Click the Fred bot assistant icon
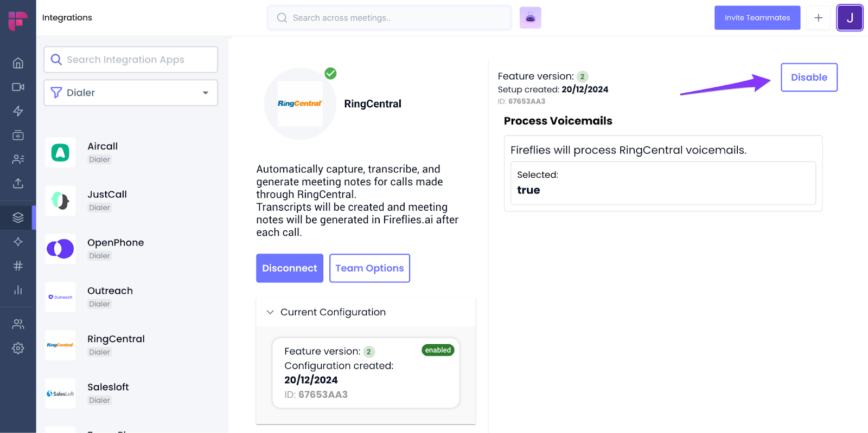This screenshot has height=433, width=868. 530,18
